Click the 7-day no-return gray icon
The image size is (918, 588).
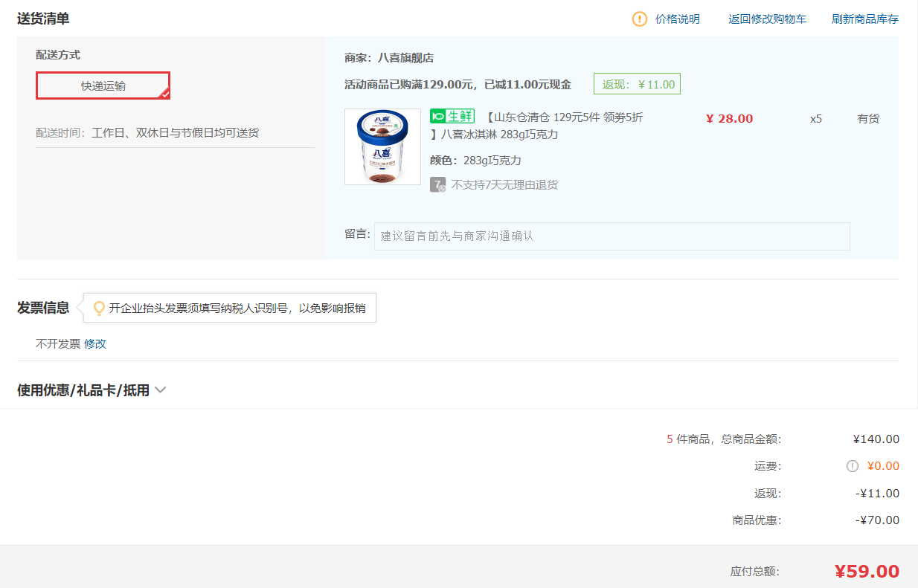click(438, 184)
